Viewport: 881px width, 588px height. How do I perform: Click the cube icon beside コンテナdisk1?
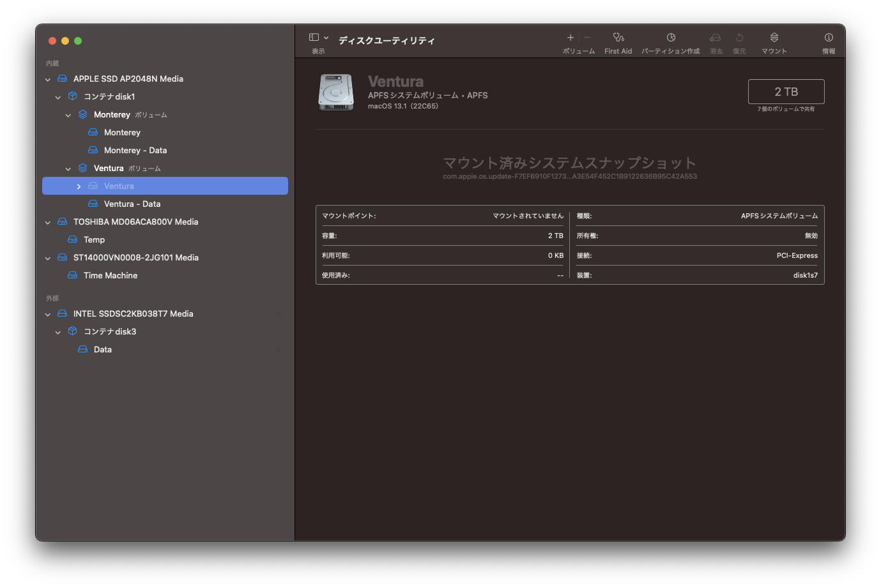coord(73,96)
